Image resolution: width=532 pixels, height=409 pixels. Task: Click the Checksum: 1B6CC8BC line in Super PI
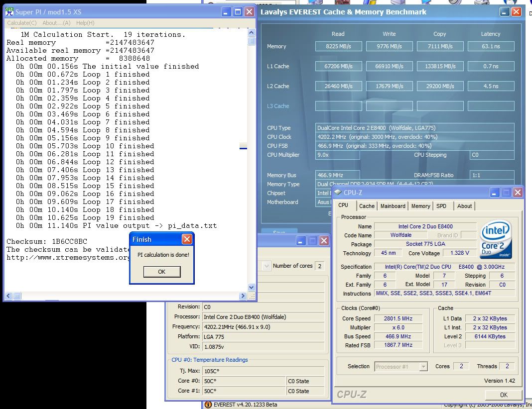[47, 242]
